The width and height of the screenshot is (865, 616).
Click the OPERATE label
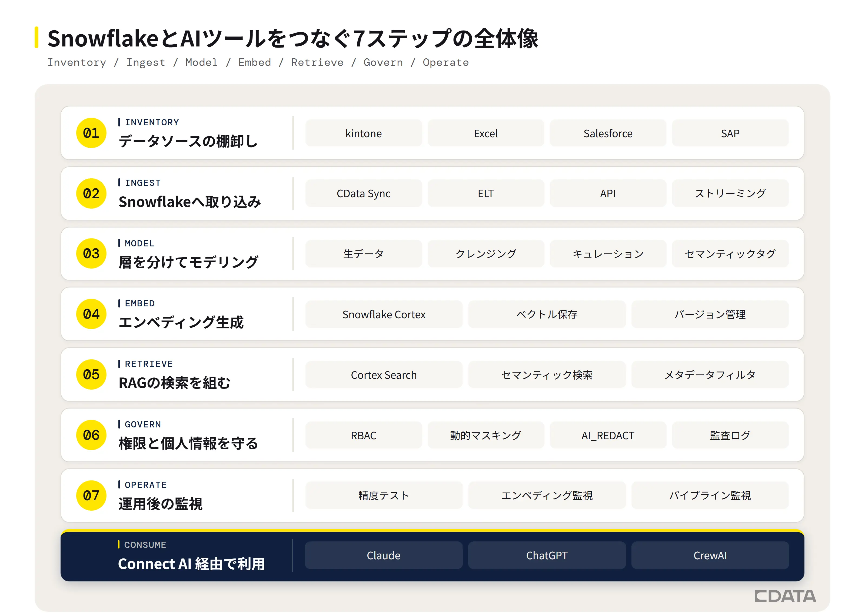pos(146,485)
